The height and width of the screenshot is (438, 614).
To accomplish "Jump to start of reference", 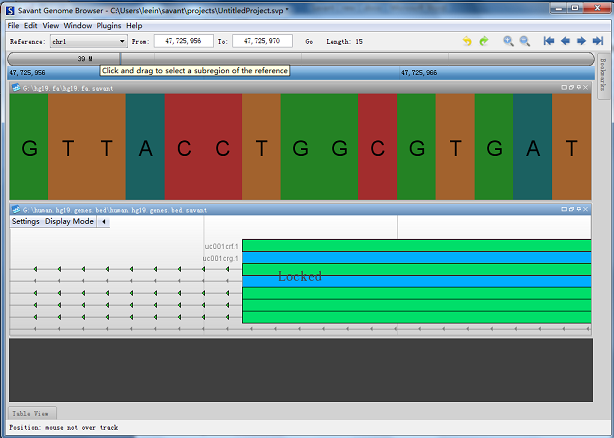I will pos(549,41).
